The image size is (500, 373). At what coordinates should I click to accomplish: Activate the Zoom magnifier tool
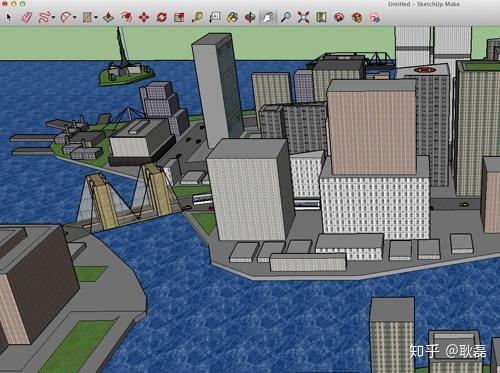(x=286, y=17)
